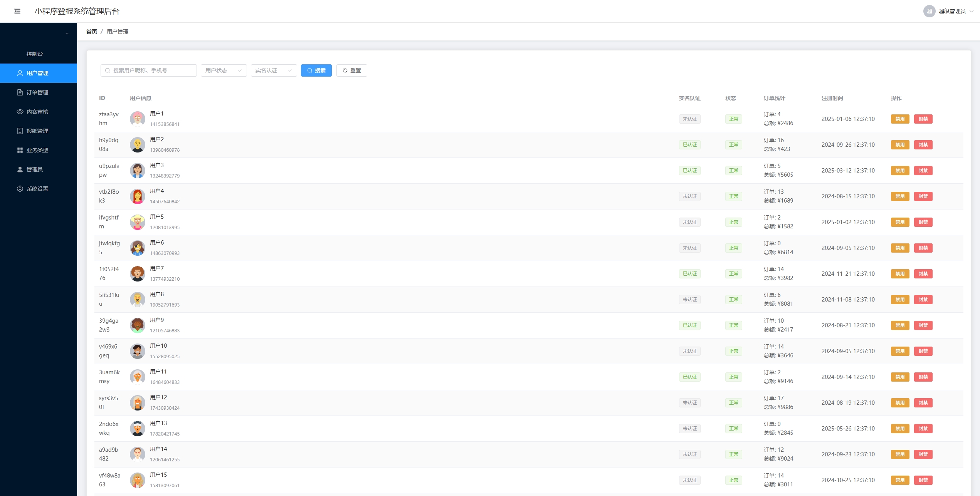The height and width of the screenshot is (496, 980).
Task: Navigate to 首页 in the breadcrumb
Action: click(91, 32)
